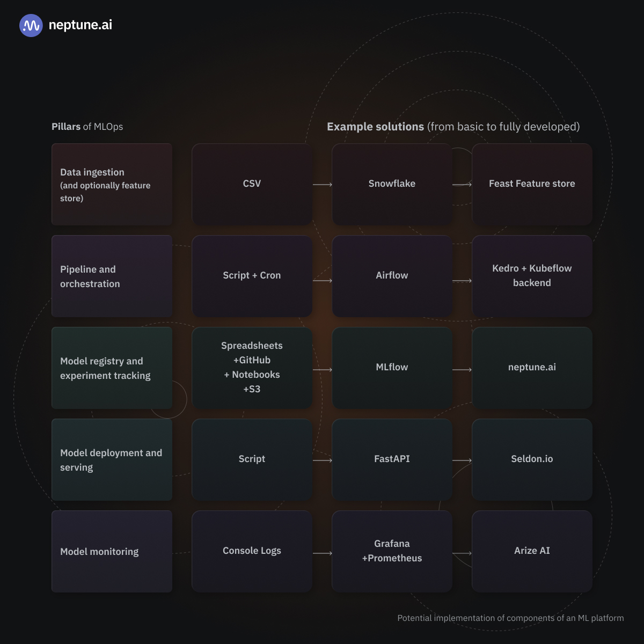
Task: Click the Airflow solution card
Action: (x=392, y=276)
